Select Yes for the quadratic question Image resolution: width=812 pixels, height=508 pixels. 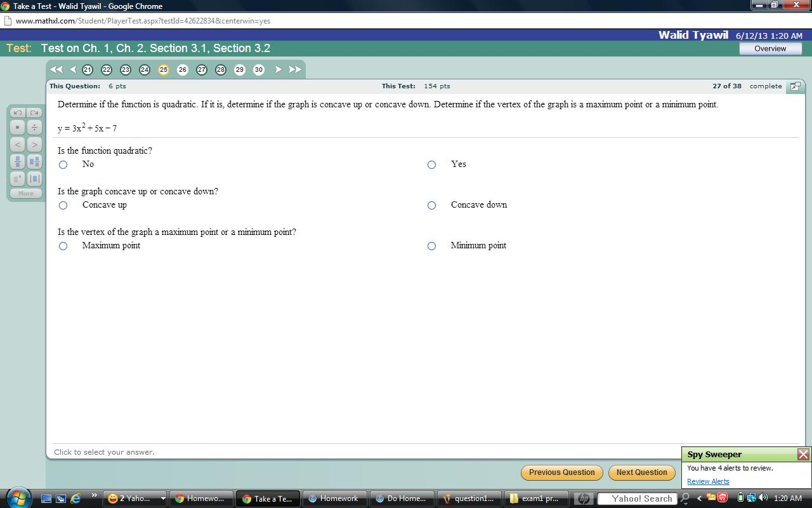click(x=431, y=164)
